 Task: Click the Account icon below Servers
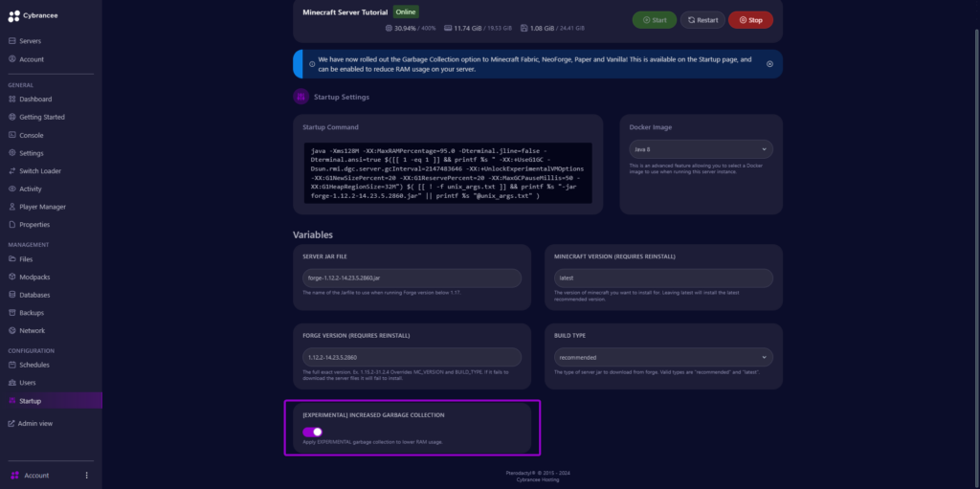[11, 59]
